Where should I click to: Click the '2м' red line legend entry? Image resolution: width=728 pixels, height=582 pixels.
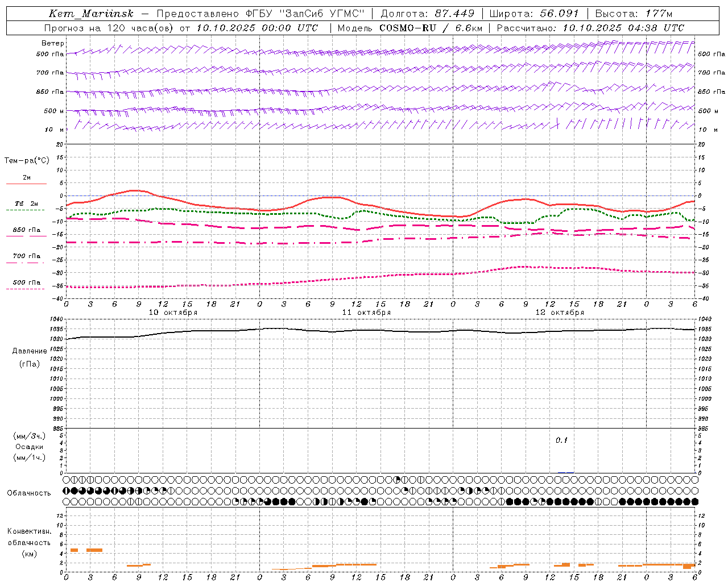27,178
